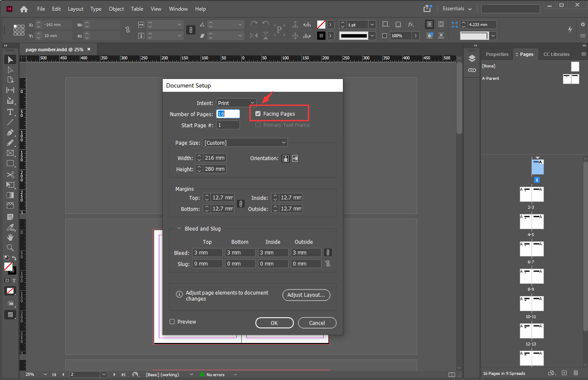Open the Window menu
The height and width of the screenshot is (380, 588).
[178, 9]
